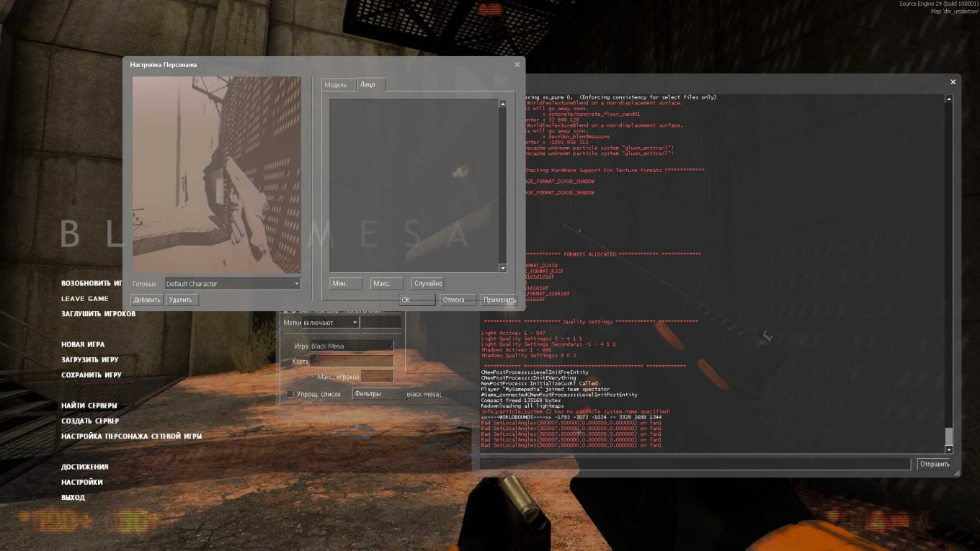
Task: Click the Настройка Персонажа title text
Action: pyautogui.click(x=163, y=65)
